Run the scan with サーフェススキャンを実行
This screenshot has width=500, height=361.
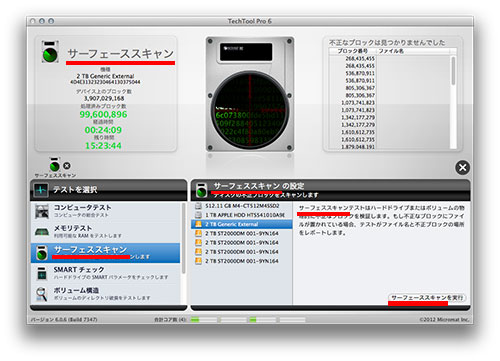(427, 298)
